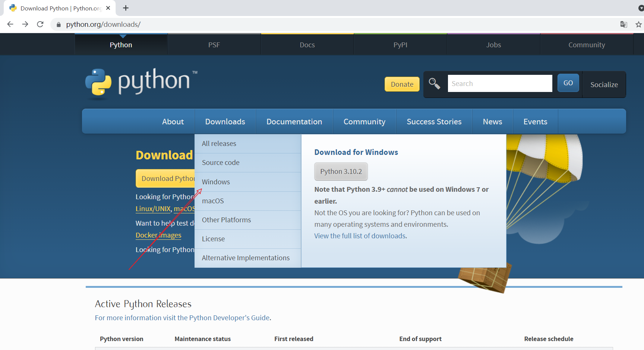Select the Python top navigation tab
Screen dimensions: 644x350
click(121, 45)
